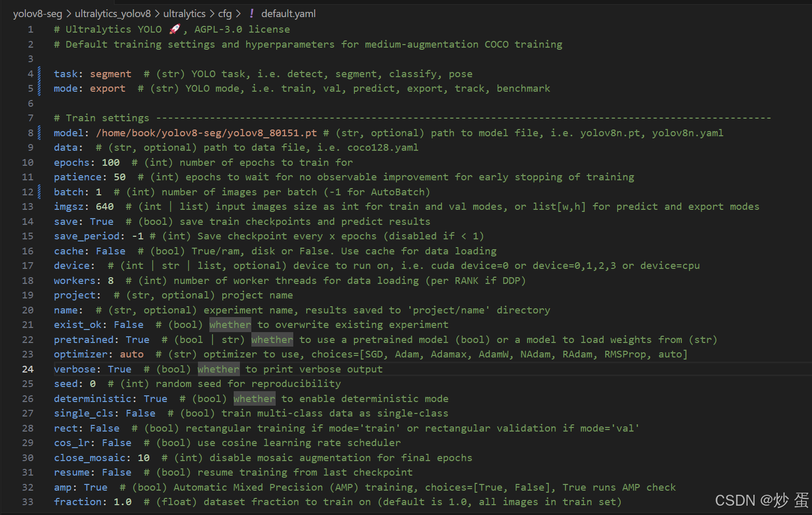This screenshot has height=515, width=812.
Task: Click the rocket emoji on line 1
Action: [x=175, y=29]
